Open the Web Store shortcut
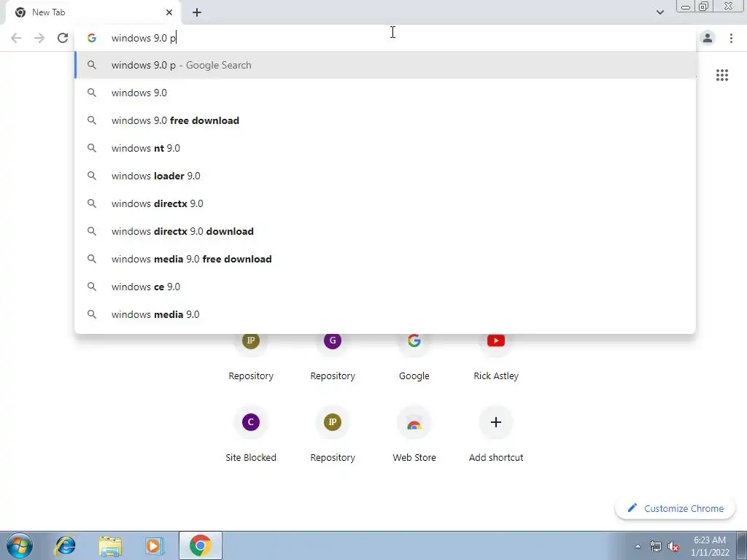The image size is (747, 560). click(414, 435)
